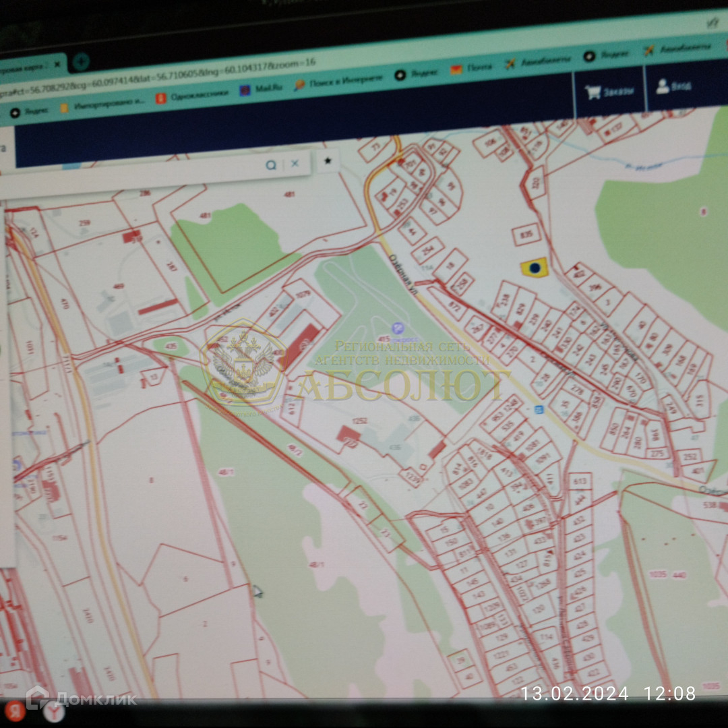728x728 pixels.
Task: Open the Заказы shopping cart
Action: (609, 92)
